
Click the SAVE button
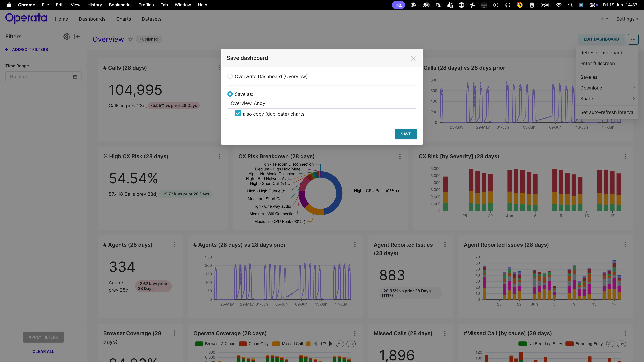coord(406,134)
